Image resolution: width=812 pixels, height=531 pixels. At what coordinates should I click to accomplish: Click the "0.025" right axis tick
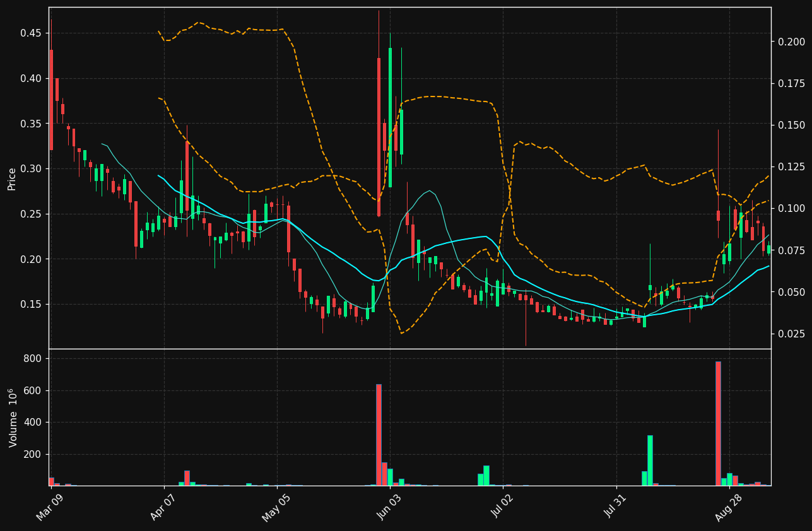click(791, 334)
